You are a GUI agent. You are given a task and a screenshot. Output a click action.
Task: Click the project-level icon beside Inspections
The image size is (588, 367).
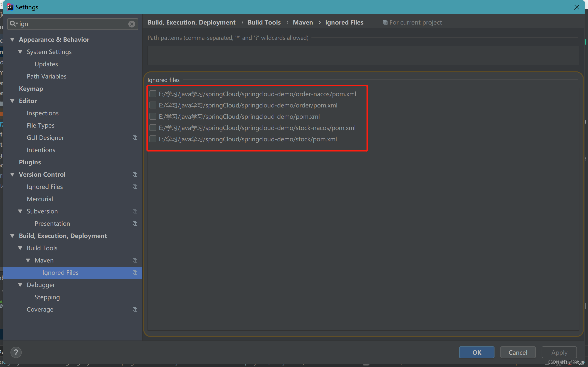tap(135, 113)
